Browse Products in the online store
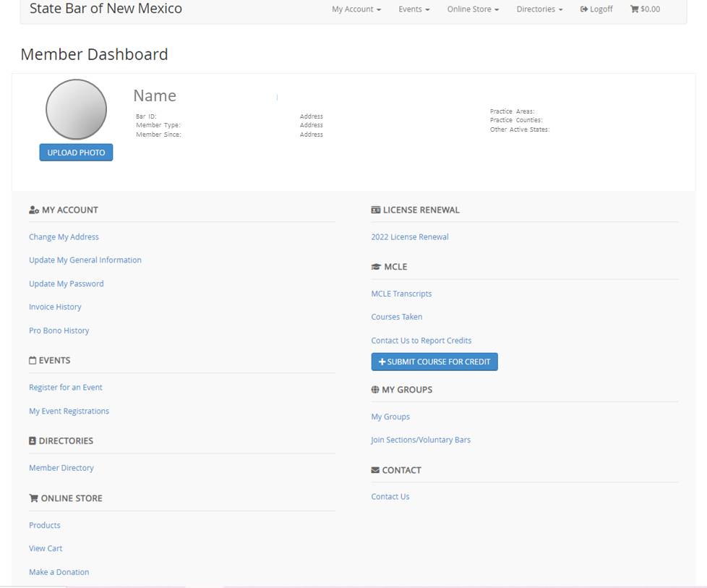 45,525
